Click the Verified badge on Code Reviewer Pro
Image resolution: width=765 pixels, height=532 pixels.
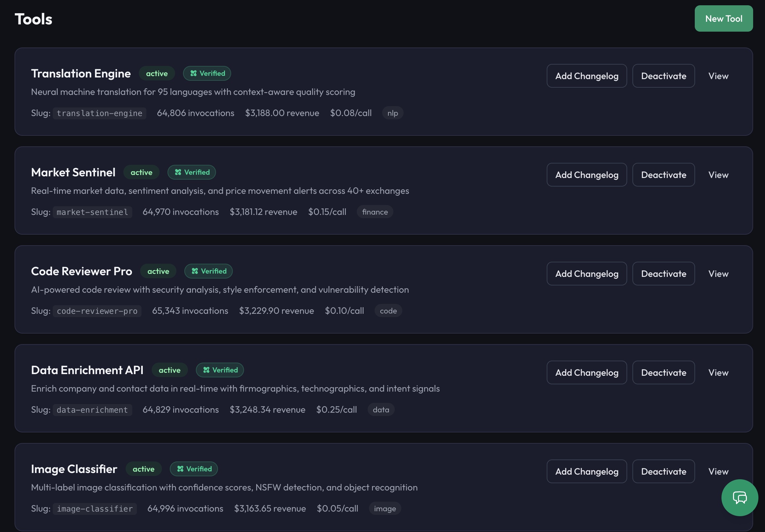(208, 271)
